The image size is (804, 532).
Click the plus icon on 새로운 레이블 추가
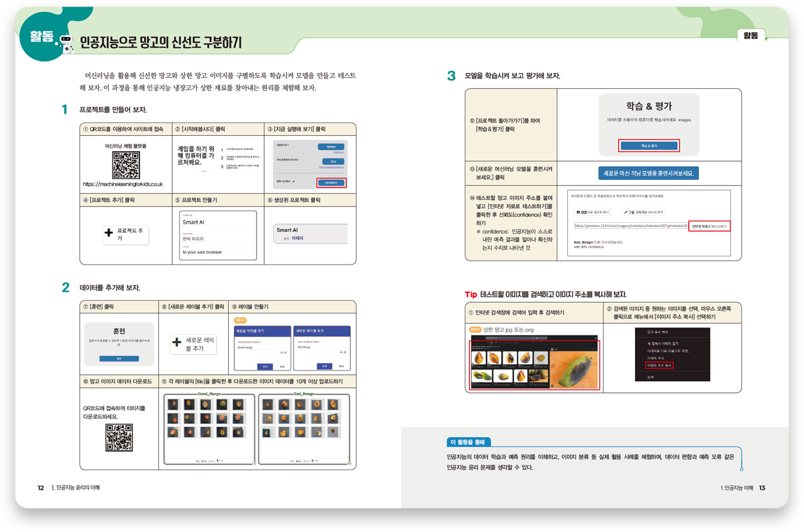177,342
